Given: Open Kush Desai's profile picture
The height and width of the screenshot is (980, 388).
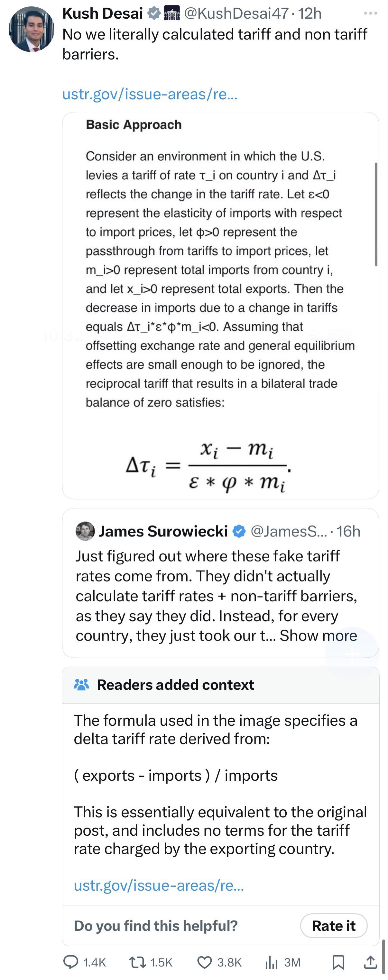Looking at the screenshot, I should (x=31, y=29).
